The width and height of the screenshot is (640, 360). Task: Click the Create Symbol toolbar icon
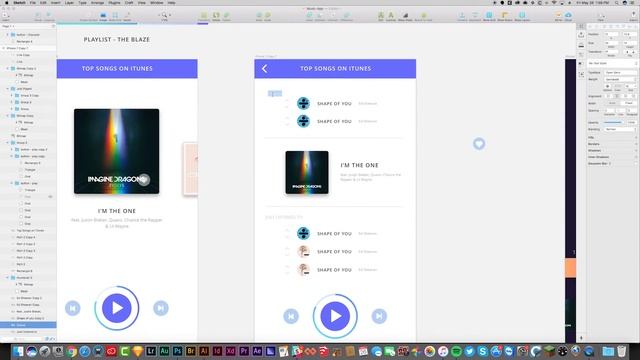[x=89, y=16]
